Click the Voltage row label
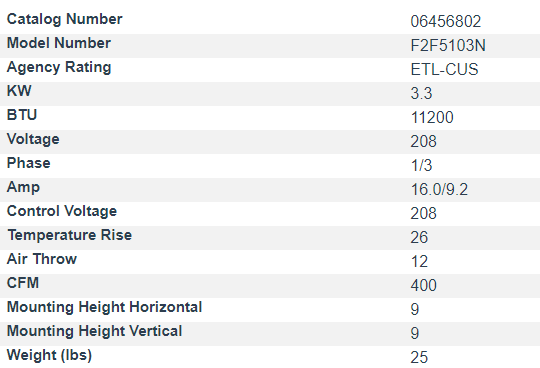Image resolution: width=540 pixels, height=368 pixels. coord(33,139)
